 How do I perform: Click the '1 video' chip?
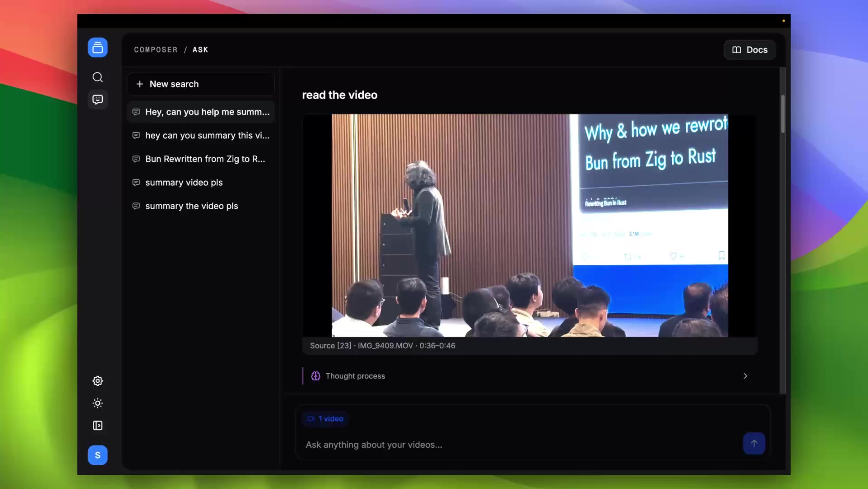[x=326, y=419]
